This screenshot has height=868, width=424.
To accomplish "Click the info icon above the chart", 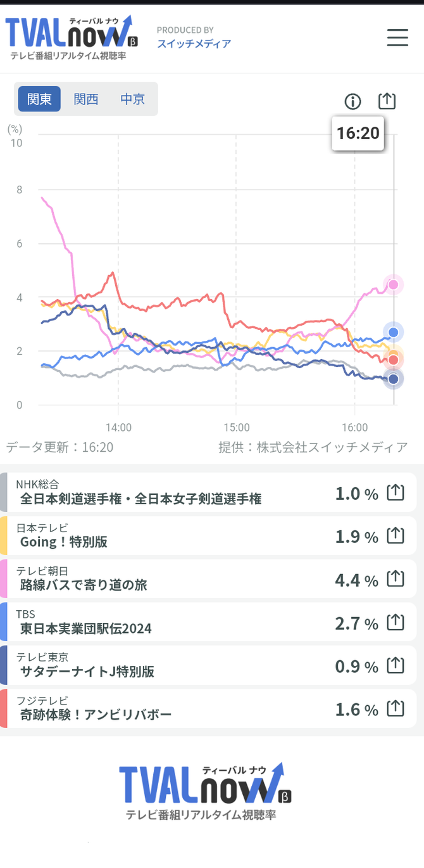I will pos(352,101).
